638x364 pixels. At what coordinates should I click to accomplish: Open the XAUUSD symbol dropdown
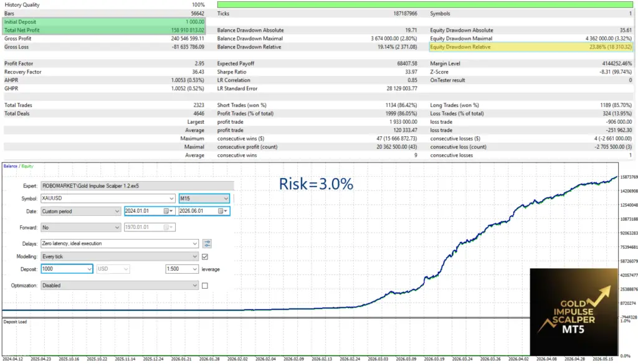point(108,198)
